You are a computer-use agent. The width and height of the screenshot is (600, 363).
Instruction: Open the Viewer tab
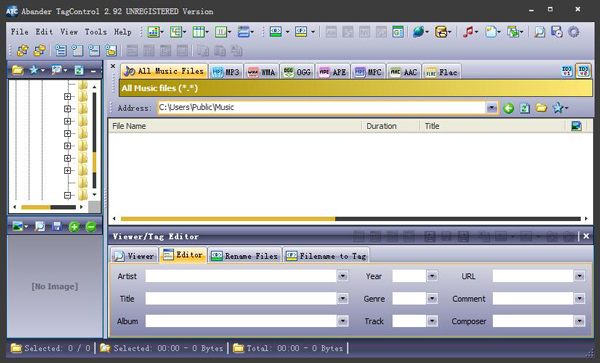134,256
